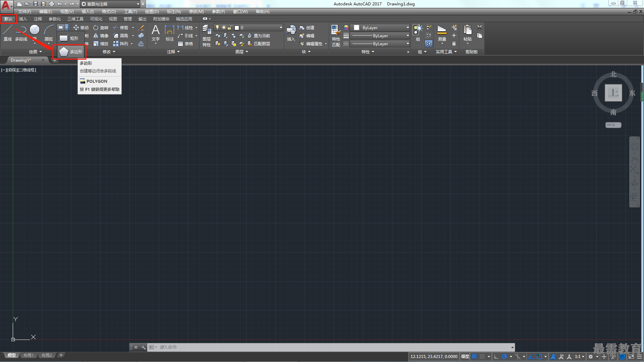This screenshot has height=362, width=644.
Task: Click the Plot/Print icon in quick access toolbar
Action: click(x=52, y=4)
